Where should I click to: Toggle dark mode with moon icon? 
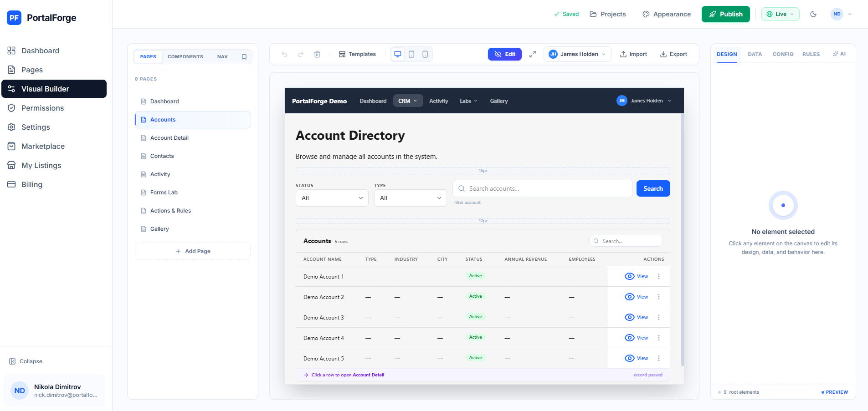[x=813, y=14]
